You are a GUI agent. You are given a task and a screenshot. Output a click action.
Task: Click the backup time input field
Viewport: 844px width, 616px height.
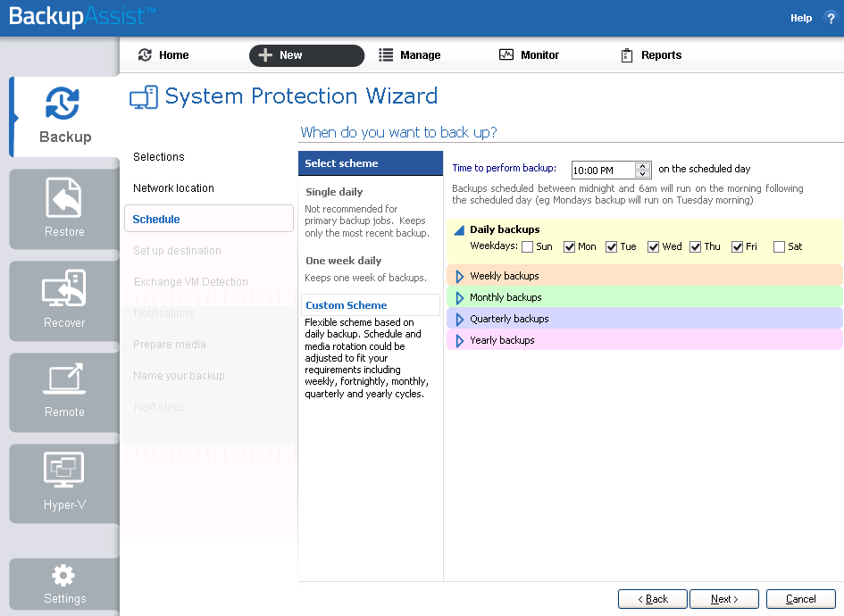pos(603,171)
